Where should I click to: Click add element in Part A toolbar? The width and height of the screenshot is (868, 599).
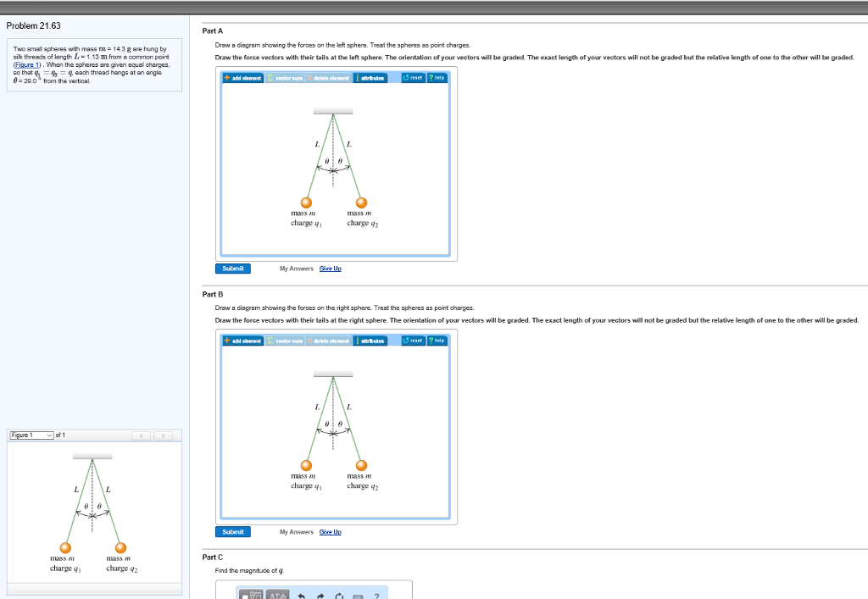point(242,78)
